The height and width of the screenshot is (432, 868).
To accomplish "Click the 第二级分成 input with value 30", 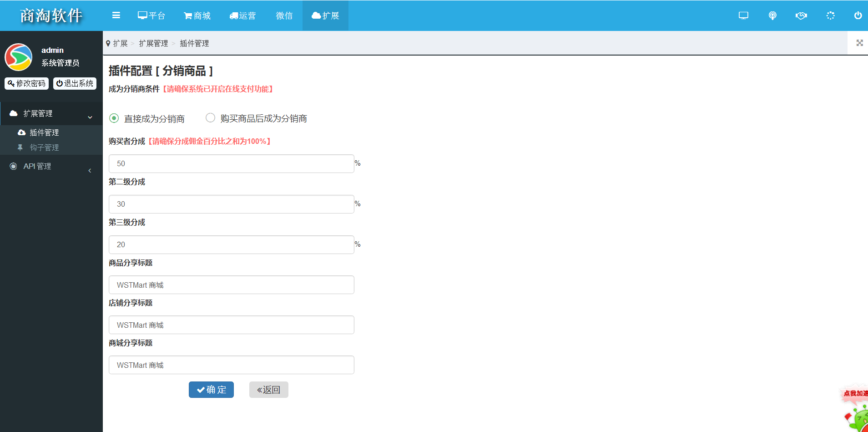I will pos(231,204).
